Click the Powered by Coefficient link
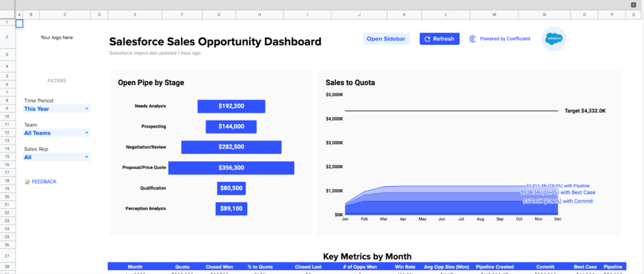The image size is (644, 274). (x=504, y=39)
